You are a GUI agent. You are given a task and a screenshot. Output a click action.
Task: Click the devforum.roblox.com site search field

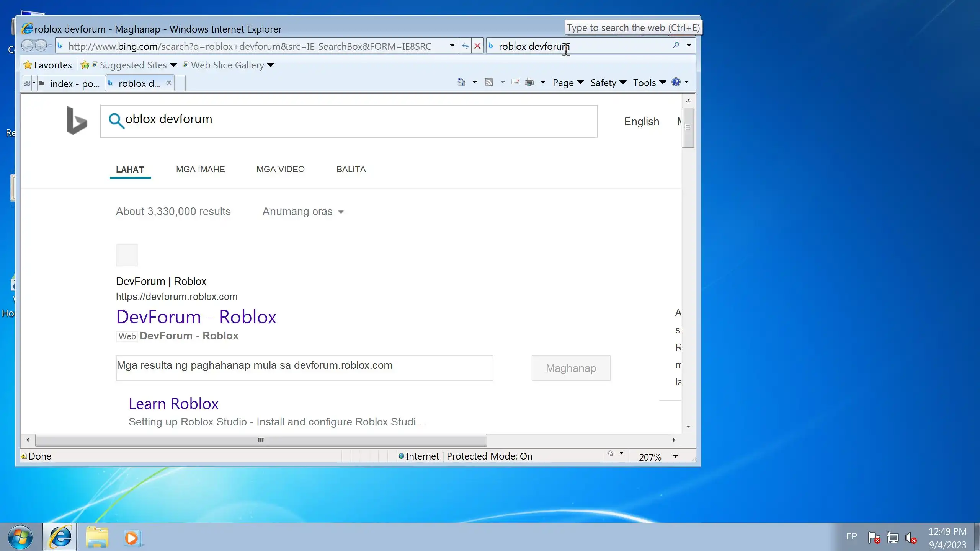tap(304, 368)
